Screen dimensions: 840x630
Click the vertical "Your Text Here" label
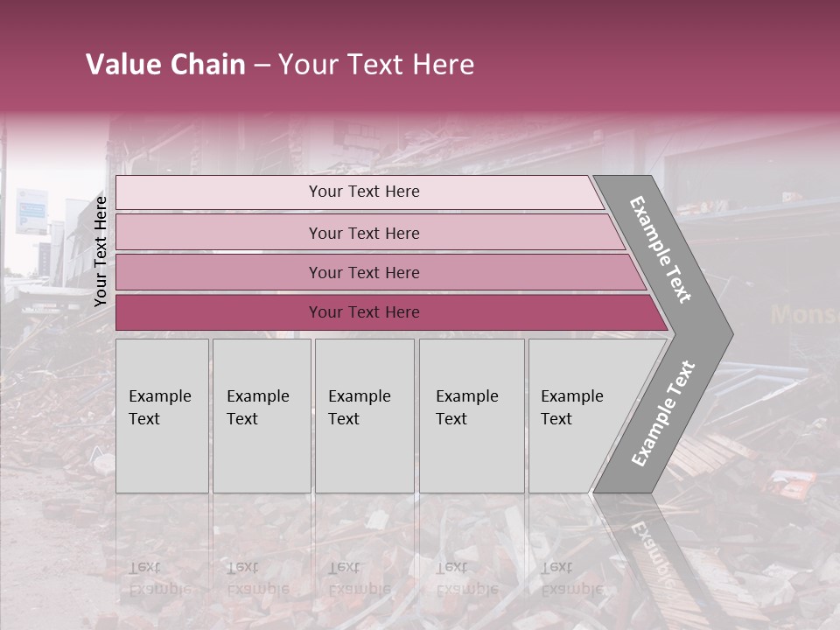coord(101,251)
